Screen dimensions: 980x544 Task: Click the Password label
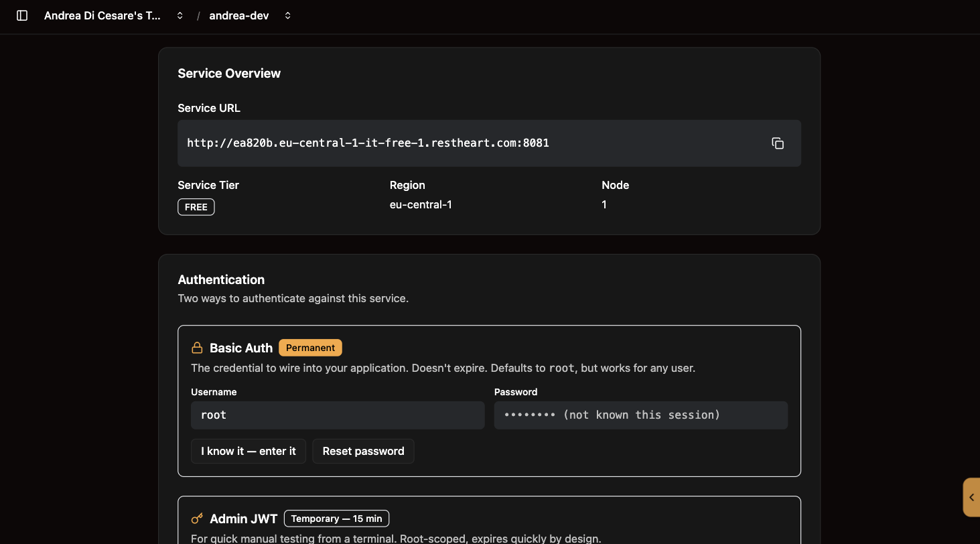coord(516,392)
